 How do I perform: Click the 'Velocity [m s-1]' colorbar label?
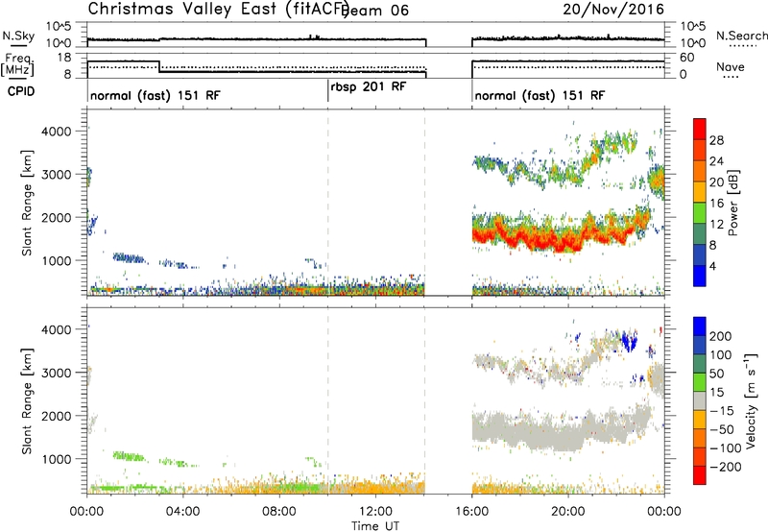(751, 400)
